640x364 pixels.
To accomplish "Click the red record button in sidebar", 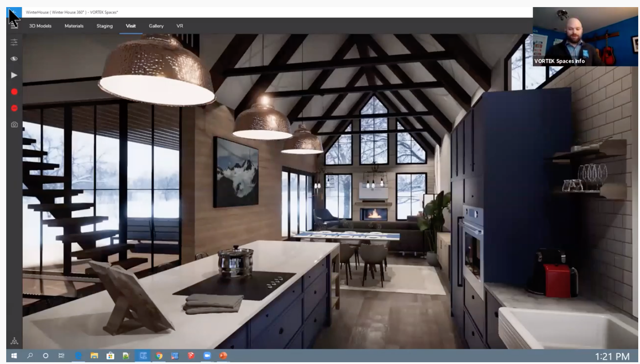I will point(13,91).
